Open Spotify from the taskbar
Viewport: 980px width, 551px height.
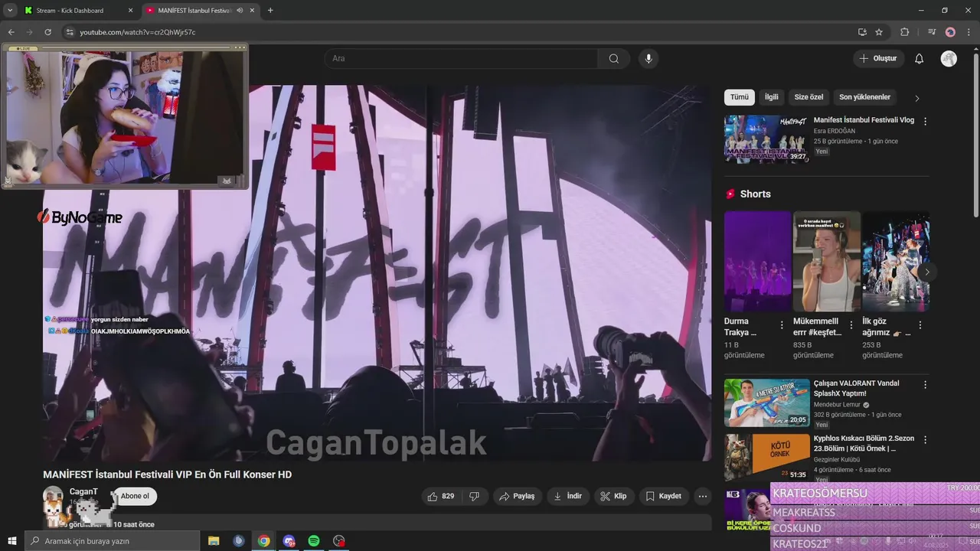pos(314,541)
